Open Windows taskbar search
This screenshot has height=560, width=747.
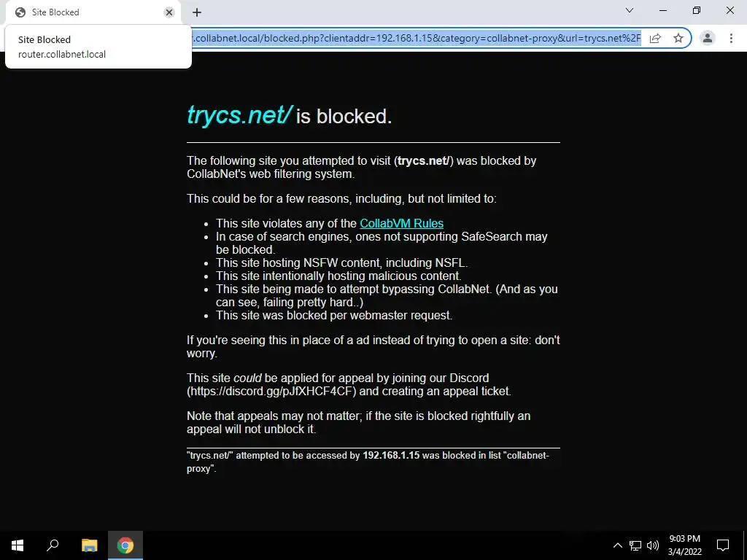(53, 545)
